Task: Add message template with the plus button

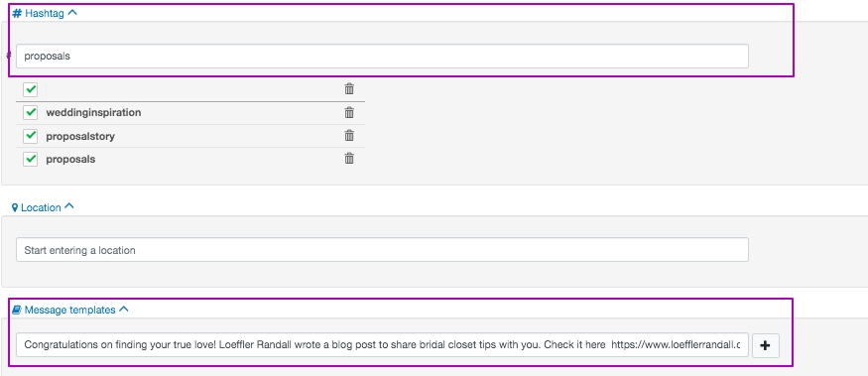Action: point(766,345)
